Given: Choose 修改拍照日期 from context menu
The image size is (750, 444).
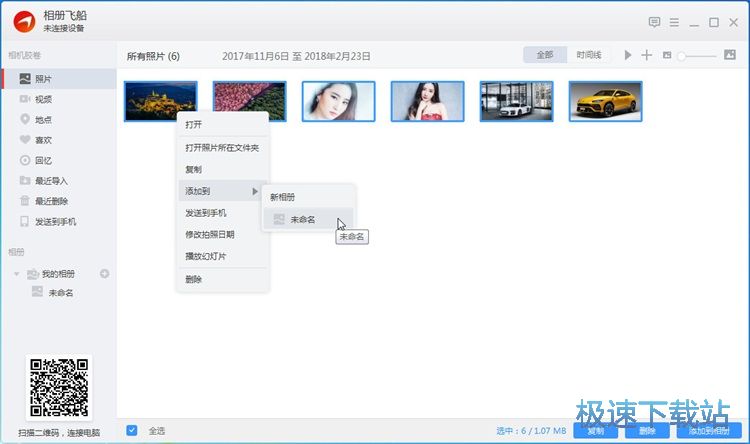Looking at the screenshot, I should (223, 234).
